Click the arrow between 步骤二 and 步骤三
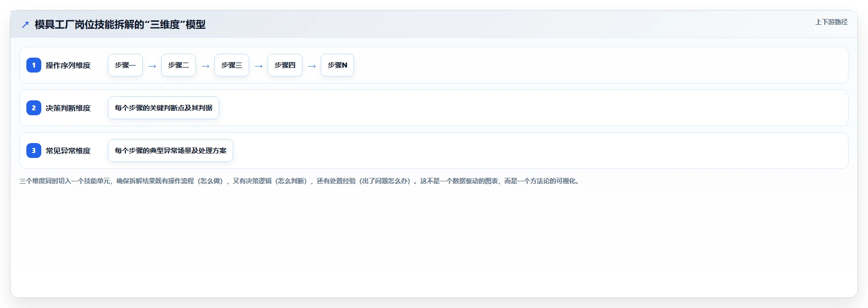Image resolution: width=868 pixels, height=308 pixels. point(205,66)
